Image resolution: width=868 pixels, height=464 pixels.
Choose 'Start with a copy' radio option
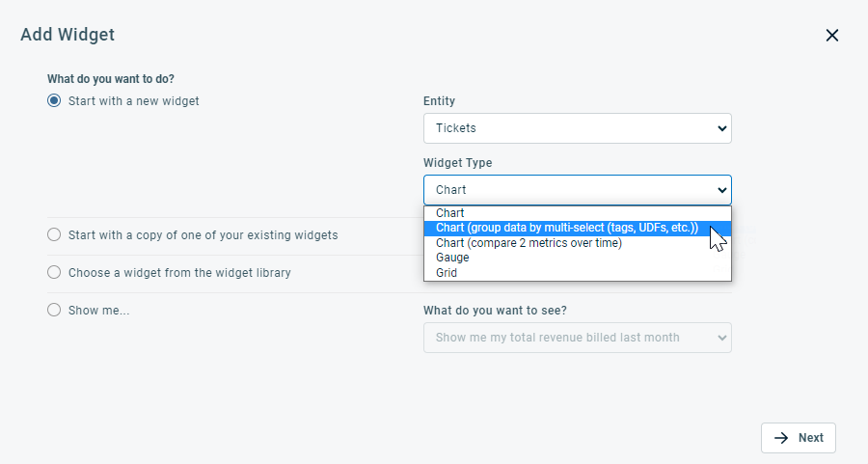(x=54, y=234)
